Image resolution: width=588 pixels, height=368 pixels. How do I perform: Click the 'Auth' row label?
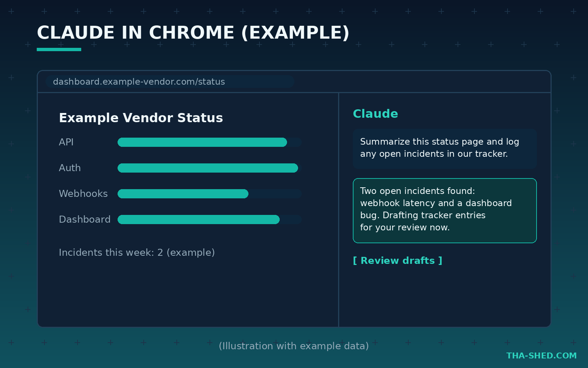70,168
